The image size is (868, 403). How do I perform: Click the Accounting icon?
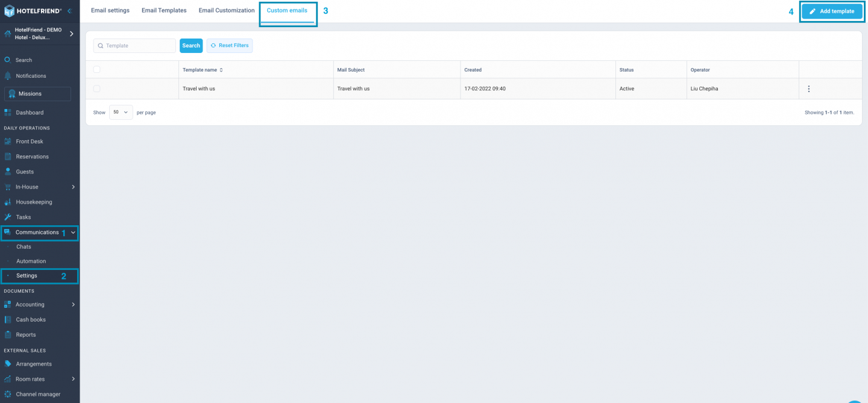8,304
